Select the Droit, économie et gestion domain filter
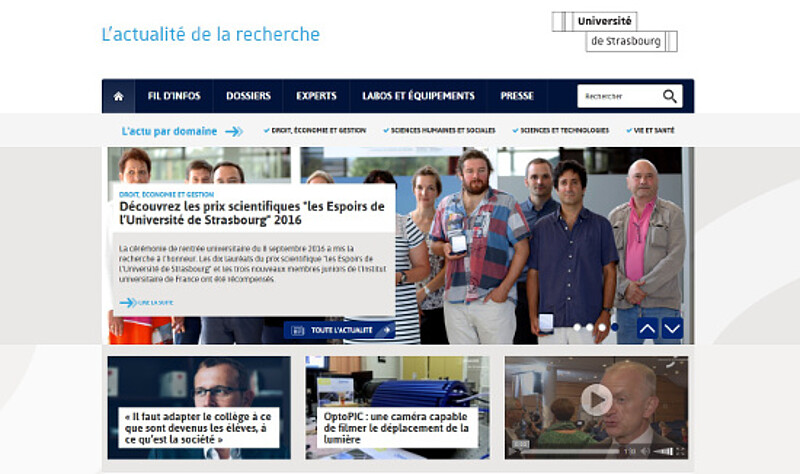800x474 pixels. pyautogui.click(x=315, y=131)
